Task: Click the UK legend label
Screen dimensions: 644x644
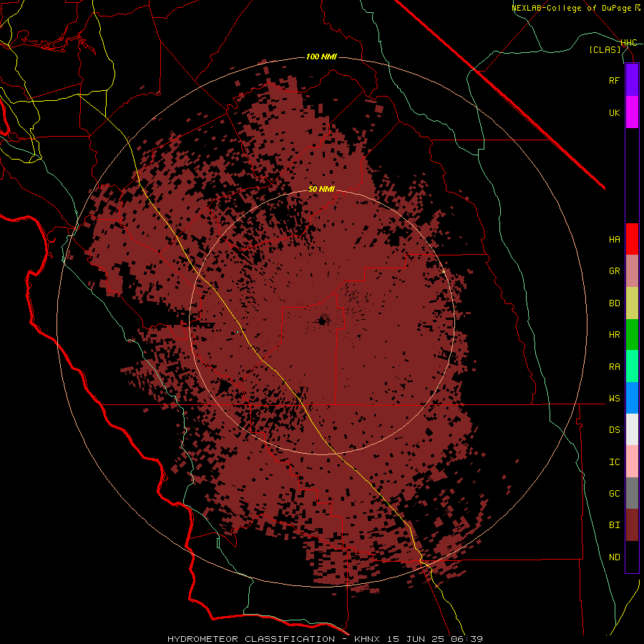Action: pyautogui.click(x=614, y=113)
